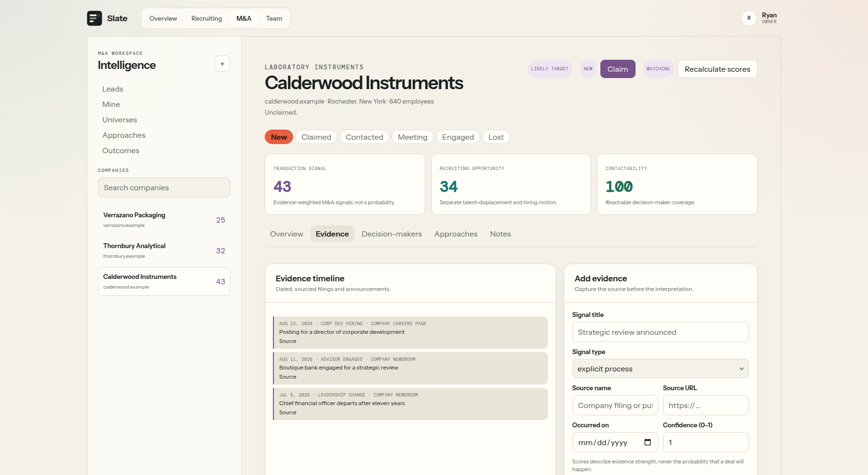Open the calendar picker in Occurred on
This screenshot has width=868, height=475.
click(x=648, y=442)
